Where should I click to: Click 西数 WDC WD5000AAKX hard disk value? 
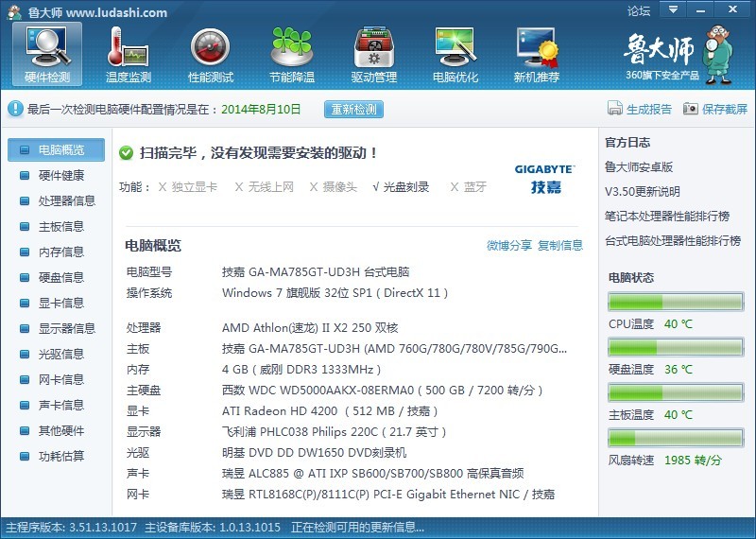383,391
